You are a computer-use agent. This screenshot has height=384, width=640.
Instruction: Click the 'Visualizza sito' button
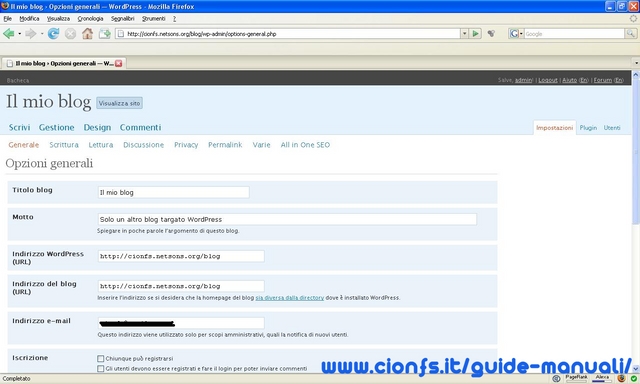pyautogui.click(x=119, y=103)
